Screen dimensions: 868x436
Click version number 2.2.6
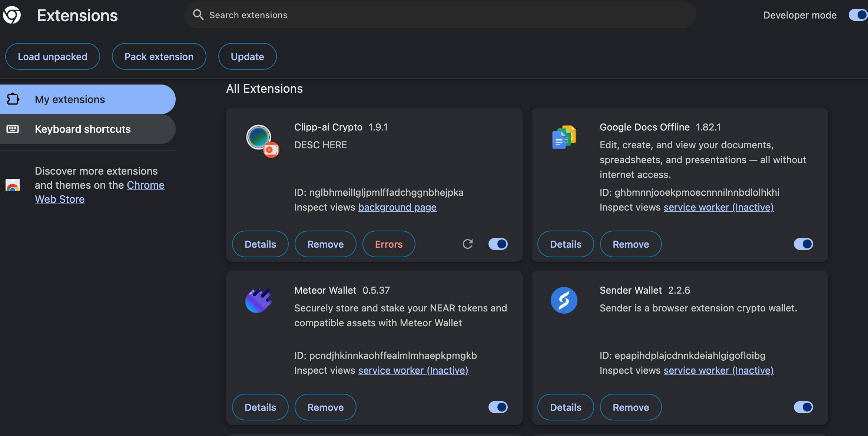[x=679, y=290]
